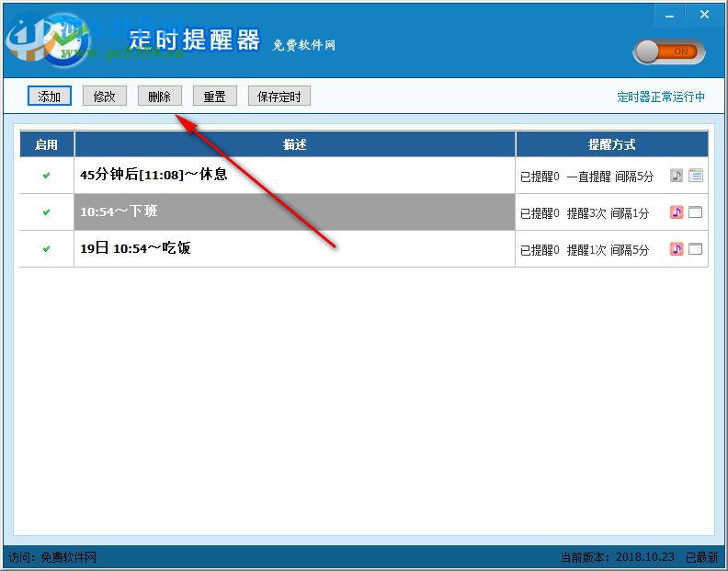Click the 描述 column header
728x571 pixels.
click(295, 144)
